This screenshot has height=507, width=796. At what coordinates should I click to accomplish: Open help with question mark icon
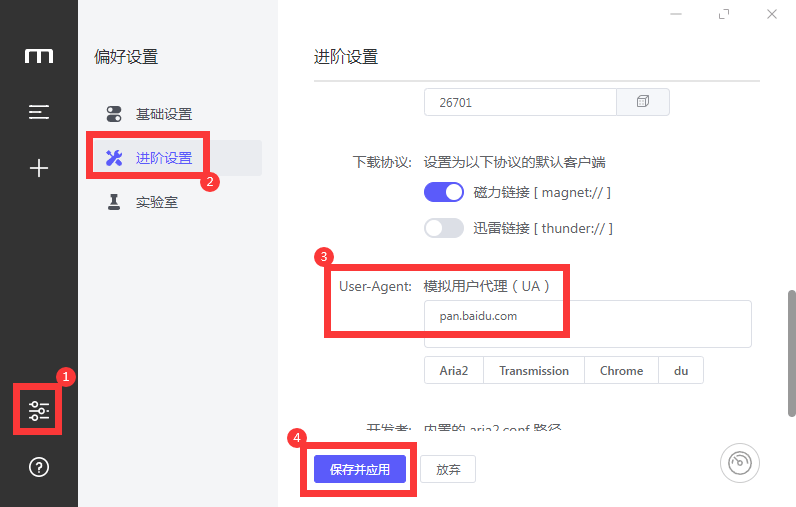[39, 467]
